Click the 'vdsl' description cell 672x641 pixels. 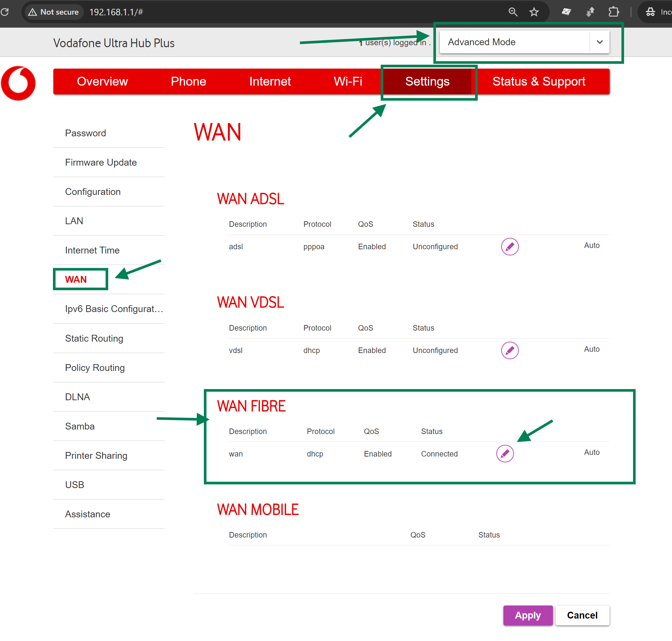[236, 350]
